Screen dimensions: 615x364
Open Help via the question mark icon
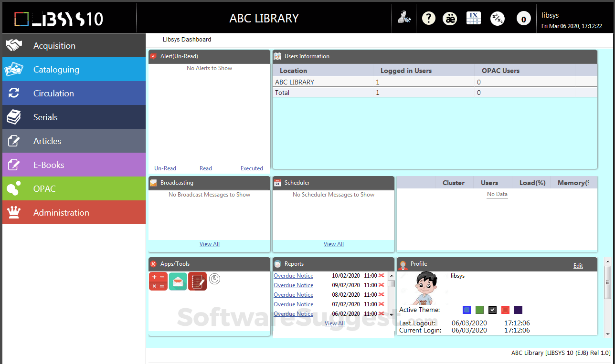428,18
